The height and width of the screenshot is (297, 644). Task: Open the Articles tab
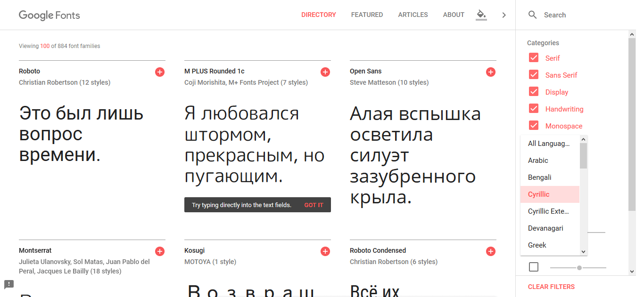(x=413, y=15)
